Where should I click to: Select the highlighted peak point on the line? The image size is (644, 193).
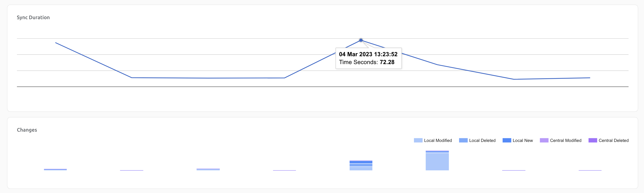(361, 40)
